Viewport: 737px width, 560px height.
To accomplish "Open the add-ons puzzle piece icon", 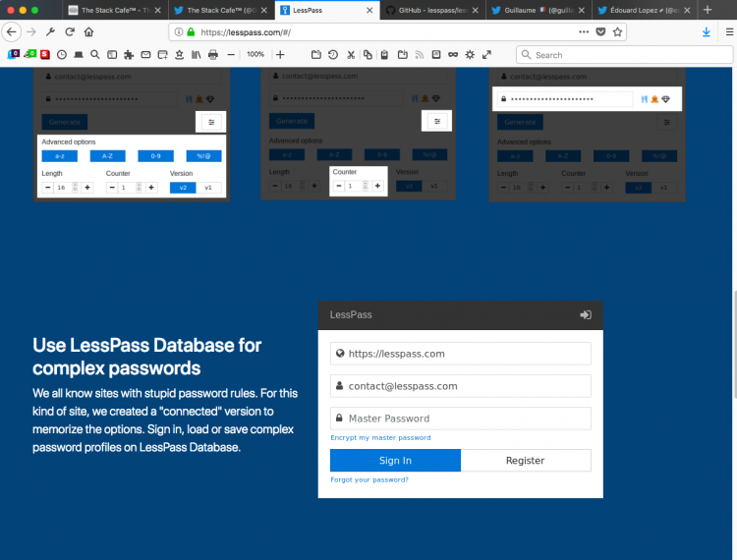I will click(129, 55).
